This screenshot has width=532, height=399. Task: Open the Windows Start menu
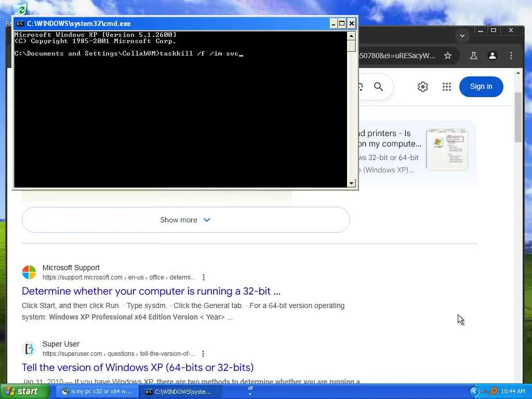[24, 392]
